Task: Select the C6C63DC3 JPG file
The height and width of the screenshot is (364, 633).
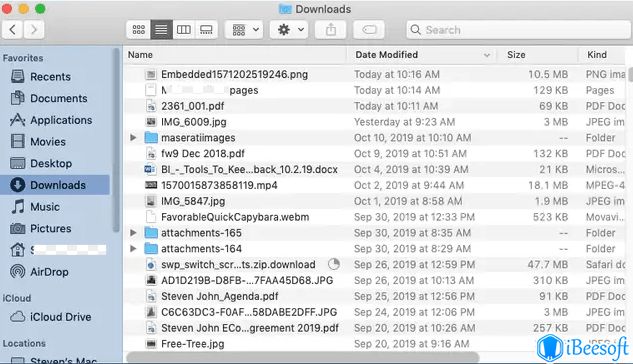Action: (249, 312)
